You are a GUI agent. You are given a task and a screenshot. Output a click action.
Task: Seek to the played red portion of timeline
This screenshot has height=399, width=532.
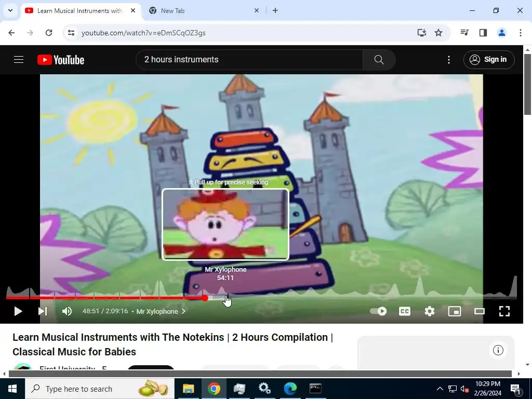105,298
